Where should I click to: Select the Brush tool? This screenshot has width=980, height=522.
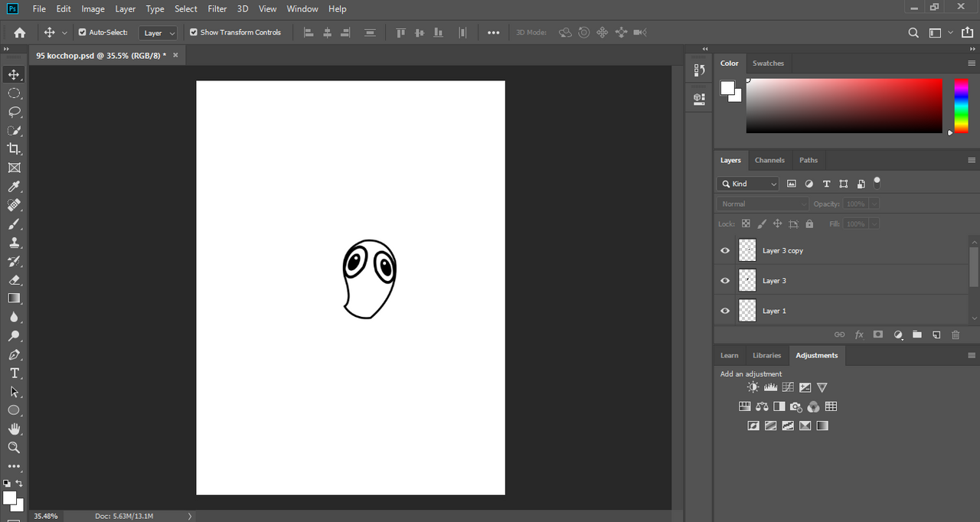pos(14,224)
